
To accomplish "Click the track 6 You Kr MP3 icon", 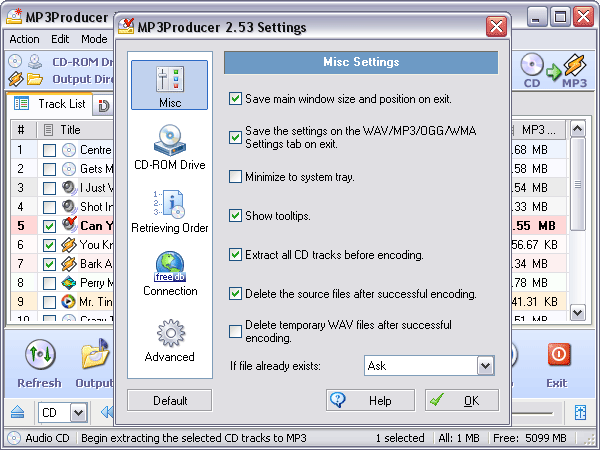I will 68,245.
